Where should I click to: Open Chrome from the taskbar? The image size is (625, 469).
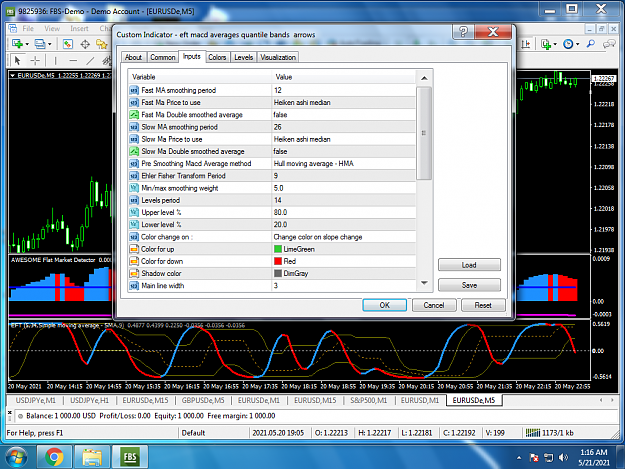tap(54, 457)
